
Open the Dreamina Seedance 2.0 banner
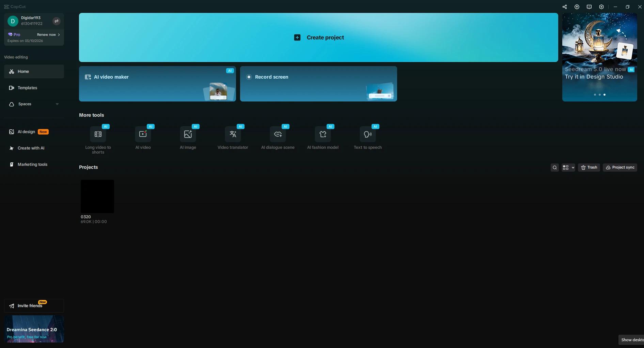click(x=34, y=329)
